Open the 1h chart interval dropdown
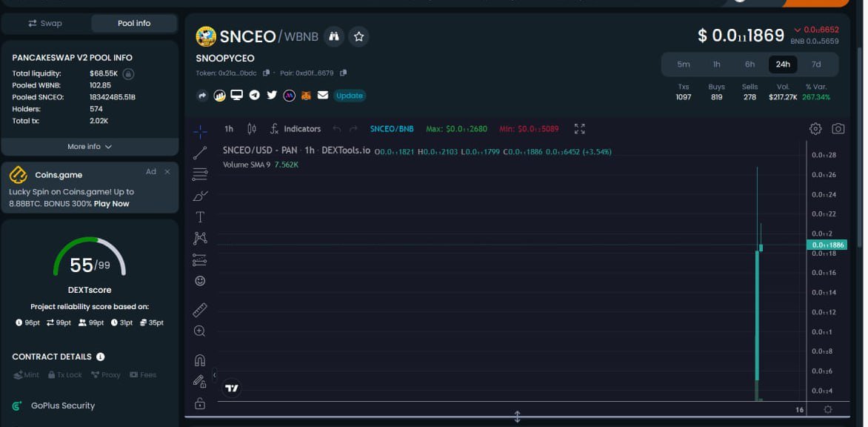 click(x=229, y=129)
